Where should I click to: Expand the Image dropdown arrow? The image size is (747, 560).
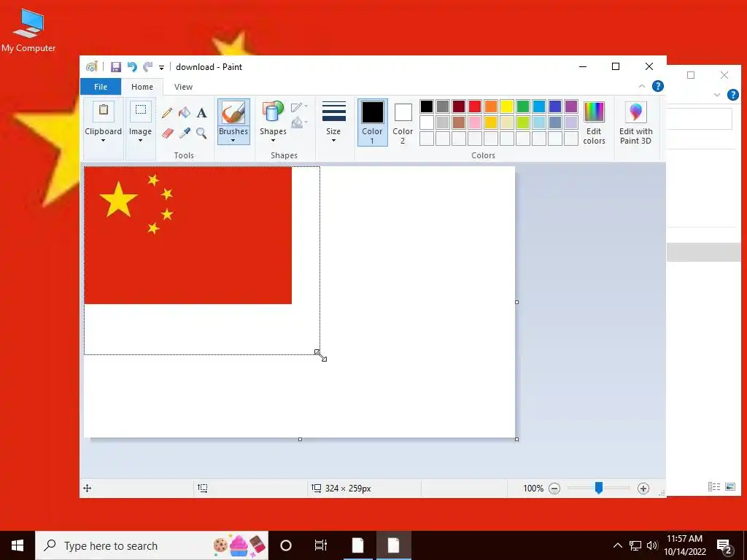coord(141,141)
